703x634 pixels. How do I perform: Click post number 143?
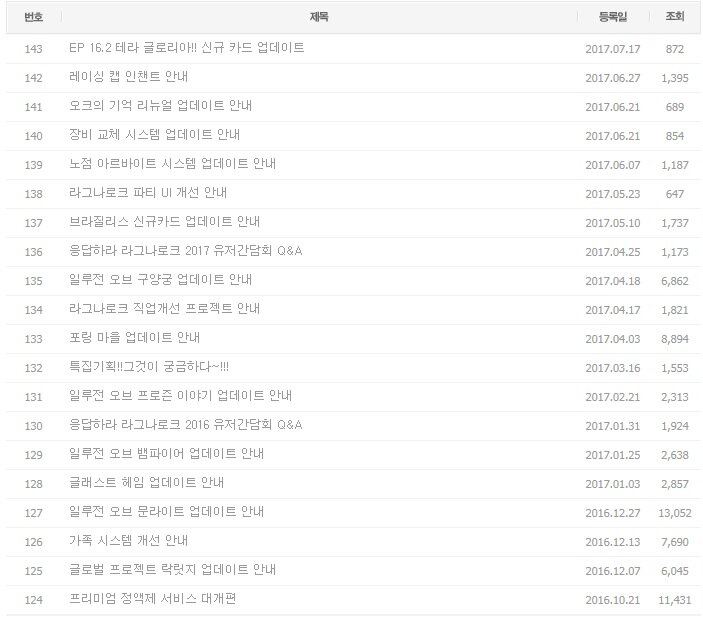34,49
